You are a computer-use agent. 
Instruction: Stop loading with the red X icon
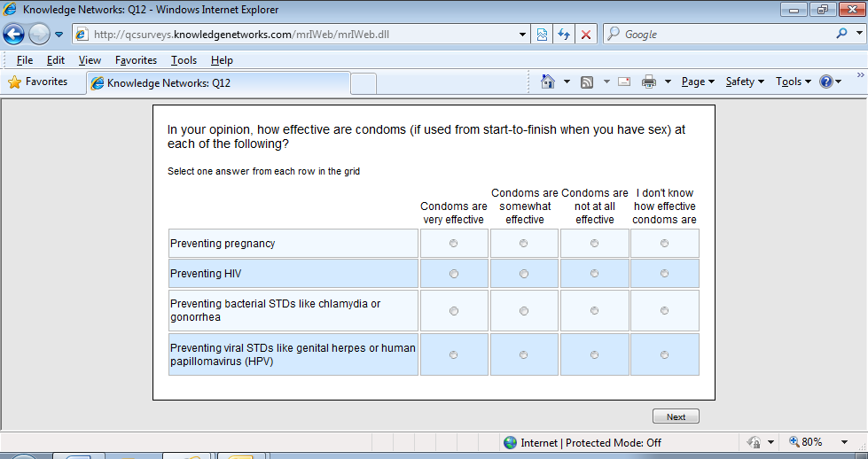[x=586, y=35]
